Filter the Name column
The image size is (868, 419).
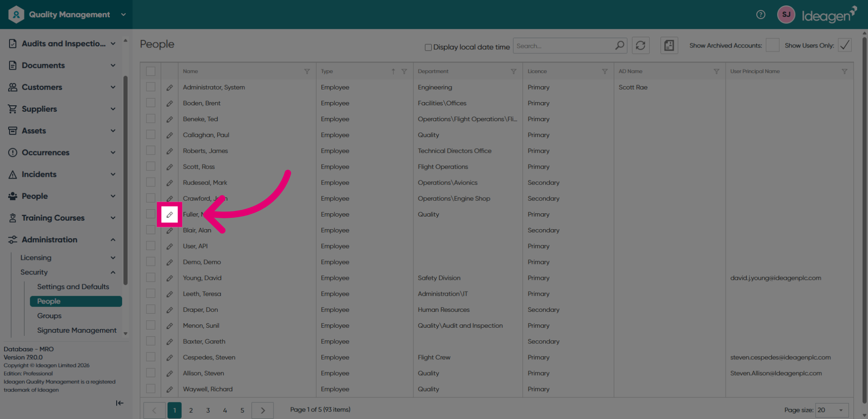click(x=307, y=71)
